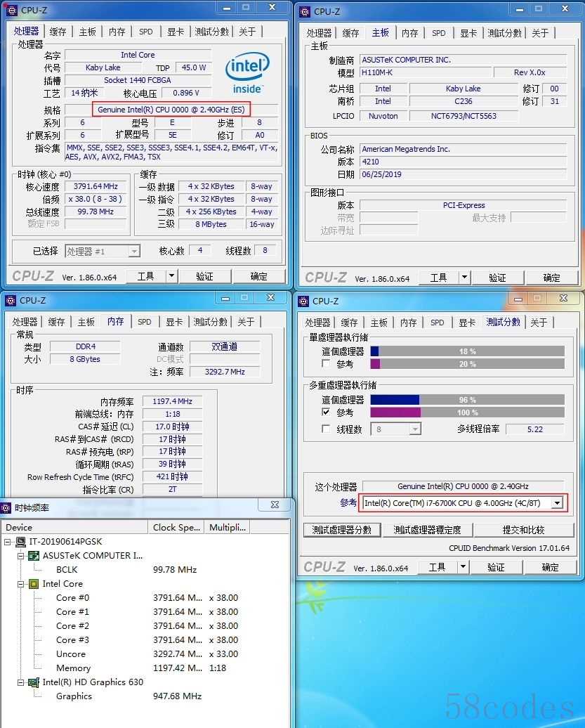Open the 工具 dropdown arrow in processor window
The height and width of the screenshot is (728, 585).
pyautogui.click(x=171, y=275)
